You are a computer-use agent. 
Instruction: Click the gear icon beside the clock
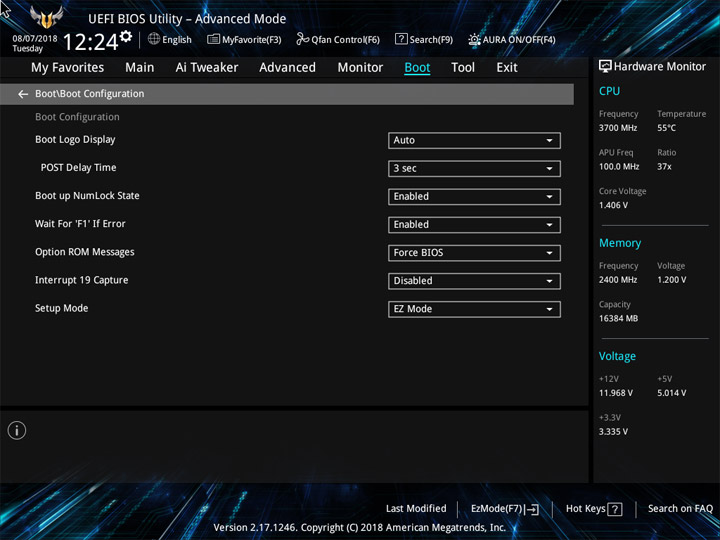[126, 36]
